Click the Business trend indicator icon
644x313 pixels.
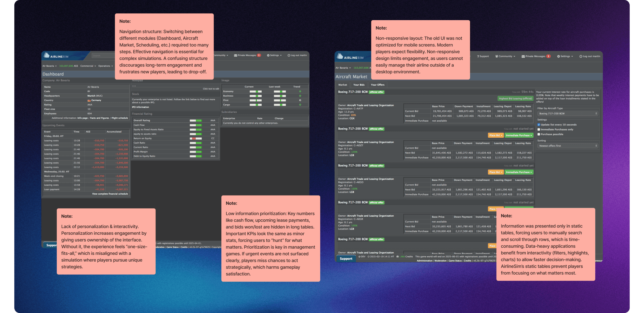[300, 96]
